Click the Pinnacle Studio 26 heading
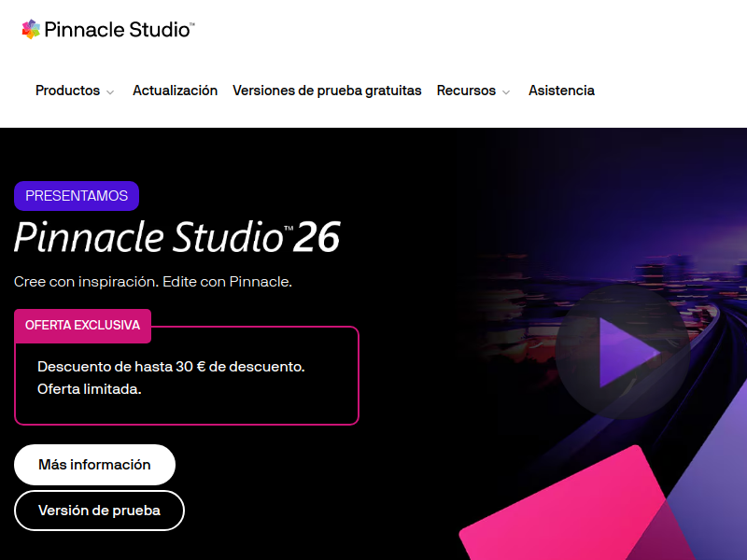747x560 pixels. [x=176, y=237]
